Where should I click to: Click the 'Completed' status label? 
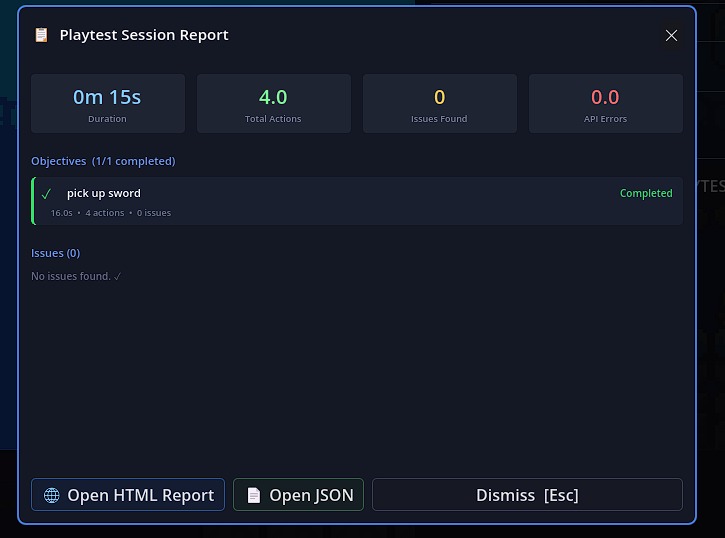coord(646,193)
